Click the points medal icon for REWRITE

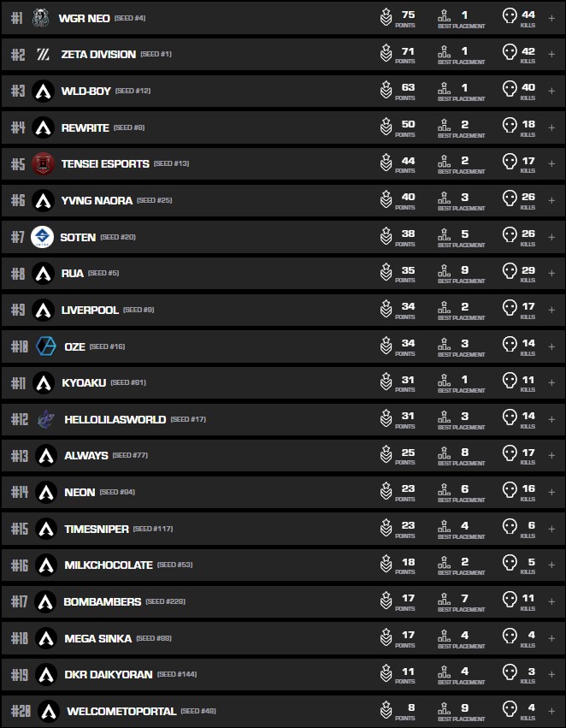(x=386, y=127)
